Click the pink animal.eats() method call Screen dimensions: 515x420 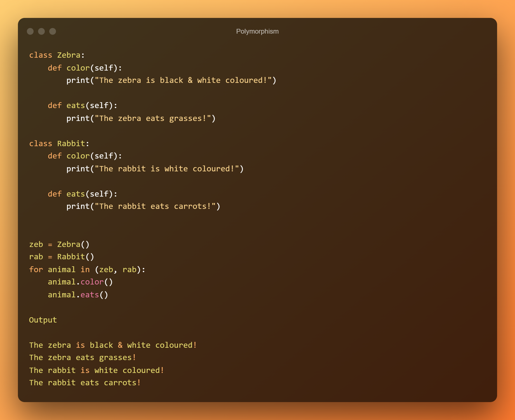click(x=90, y=295)
